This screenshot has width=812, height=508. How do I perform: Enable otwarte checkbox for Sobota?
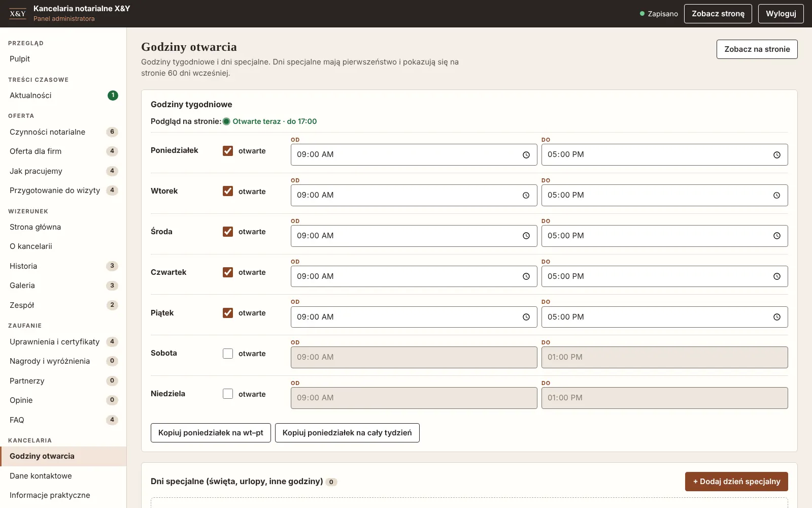pos(228,354)
